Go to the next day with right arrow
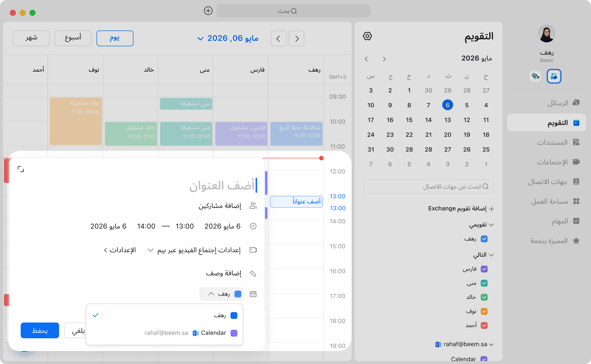591x364 pixels. (297, 38)
